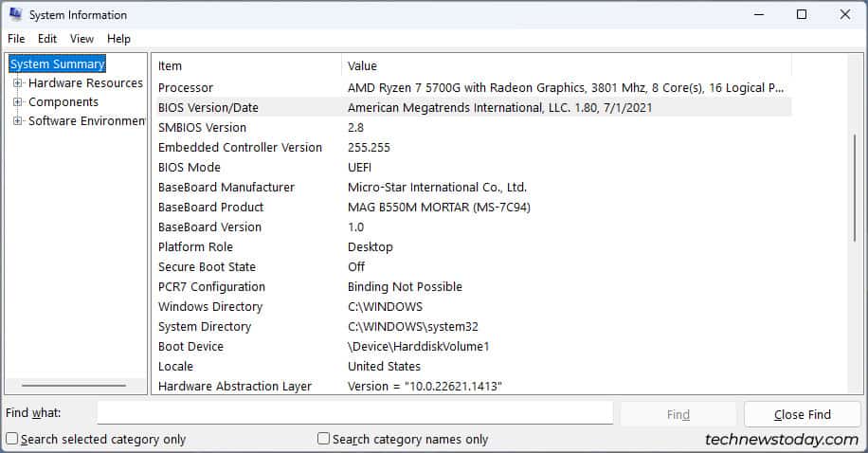The width and height of the screenshot is (868, 453).
Task: Click the System Information app icon in title bar
Action: pyautogui.click(x=16, y=14)
